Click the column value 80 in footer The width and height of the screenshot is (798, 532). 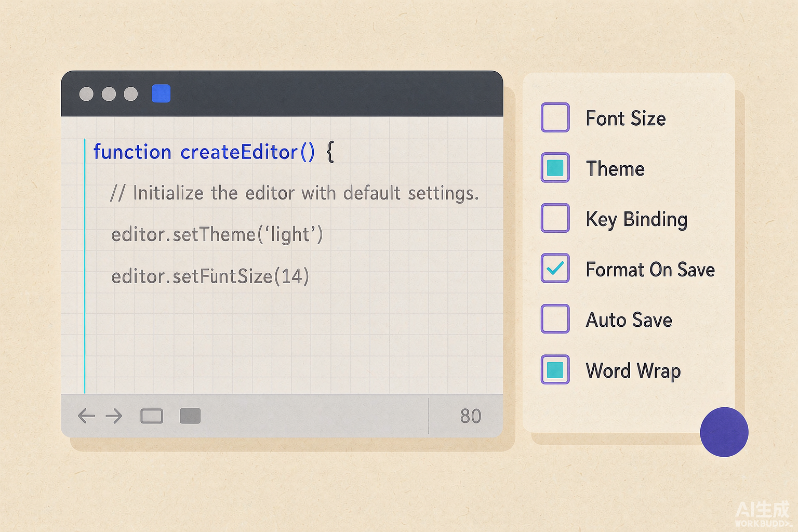[x=471, y=416]
